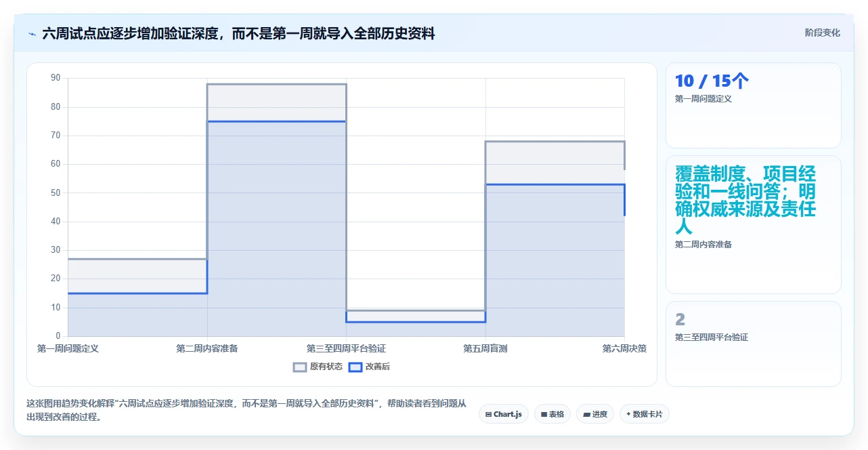This screenshot has height=450, width=868.
Task: Click y-axis value 50
Action: (x=56, y=192)
